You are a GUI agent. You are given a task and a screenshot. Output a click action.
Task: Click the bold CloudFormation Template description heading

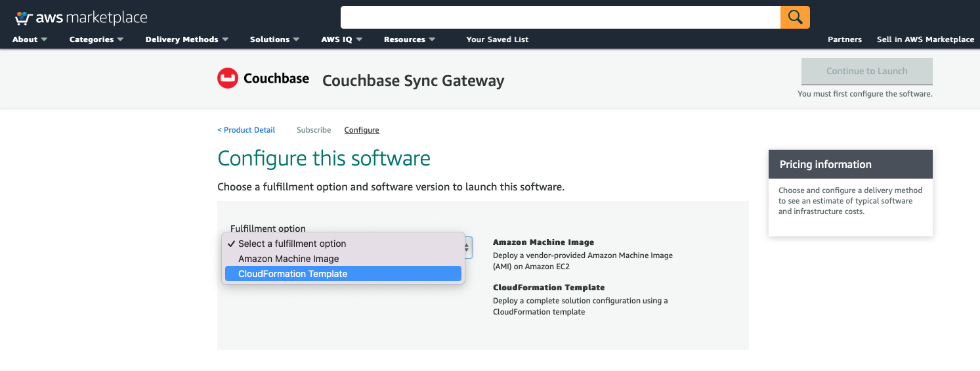pyautogui.click(x=549, y=288)
